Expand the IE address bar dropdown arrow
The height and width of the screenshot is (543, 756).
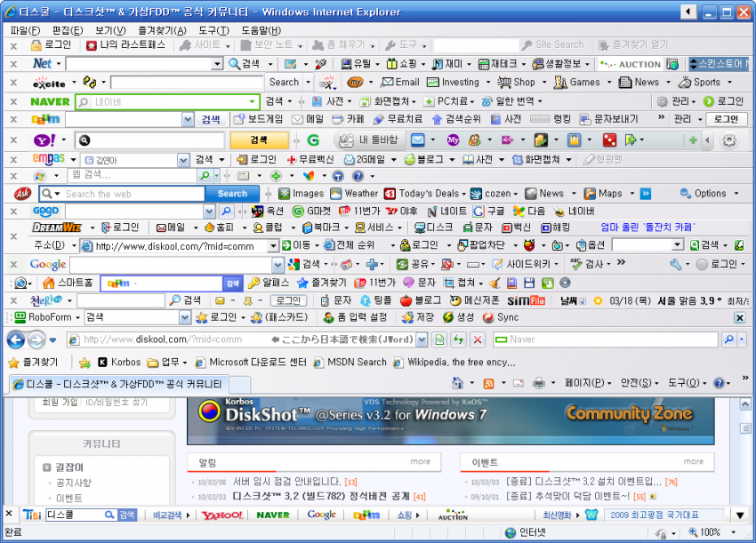(422, 339)
